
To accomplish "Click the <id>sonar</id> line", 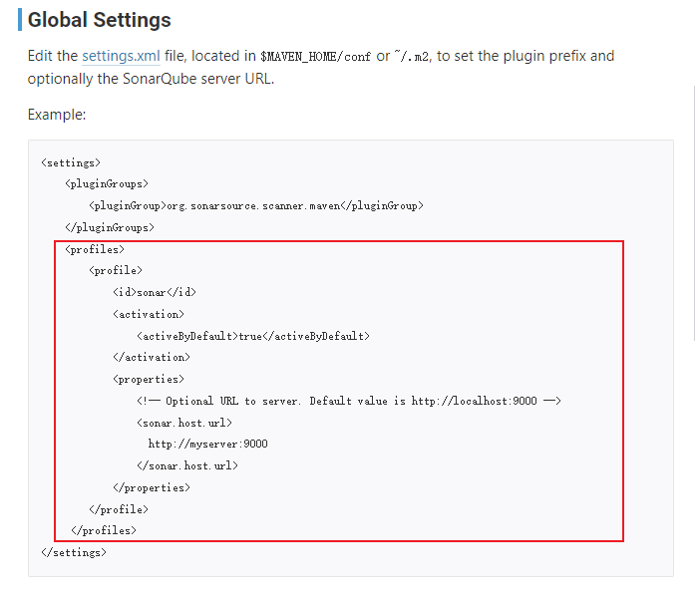I will [x=154, y=292].
